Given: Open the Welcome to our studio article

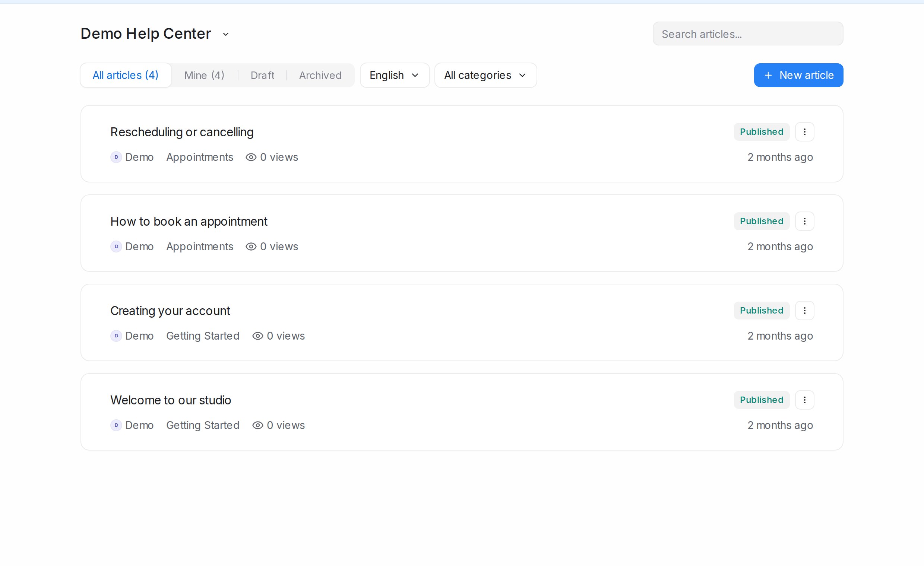Looking at the screenshot, I should pos(171,400).
